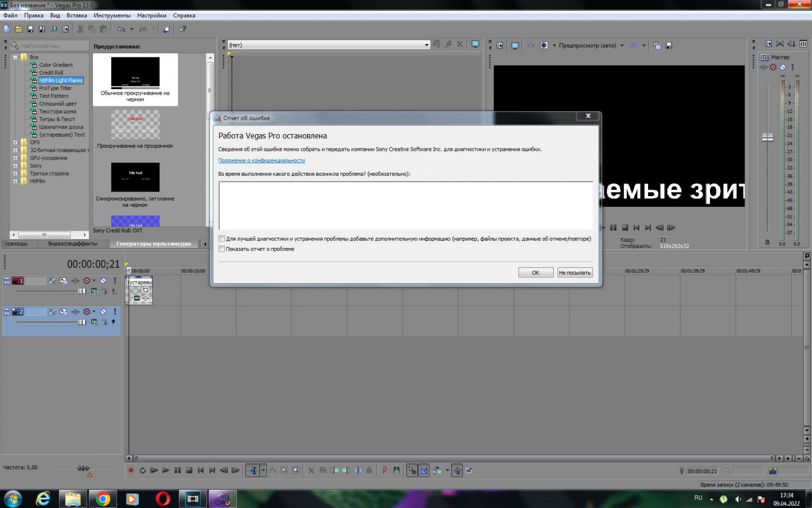Expand the OFX folder in plugin tree
Screen dimensions: 812x508
pos(15,143)
